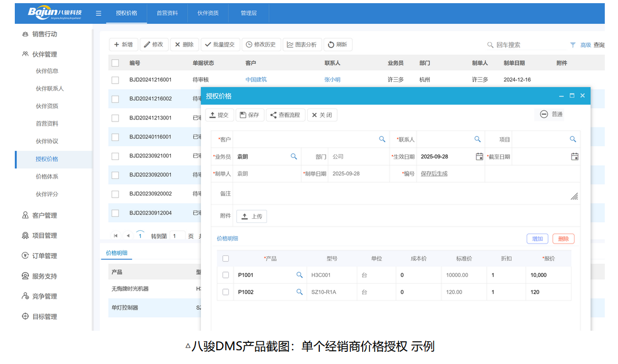
Task: Expand the 订单管理 sidebar menu
Action: tap(44, 256)
